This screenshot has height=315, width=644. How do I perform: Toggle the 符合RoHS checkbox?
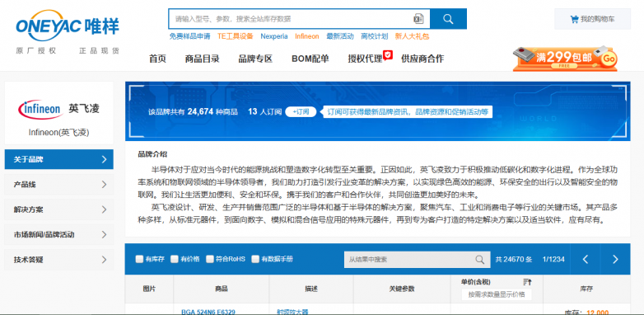tap(210, 259)
